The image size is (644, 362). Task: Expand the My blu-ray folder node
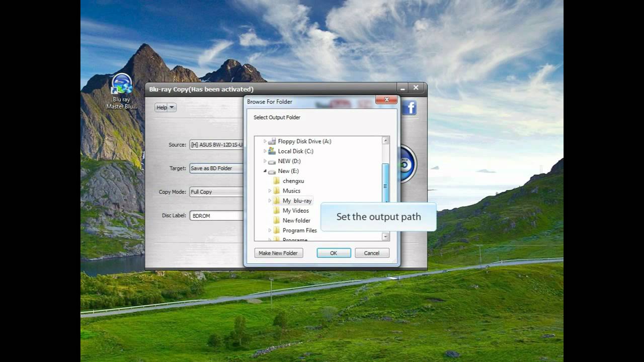tap(270, 201)
